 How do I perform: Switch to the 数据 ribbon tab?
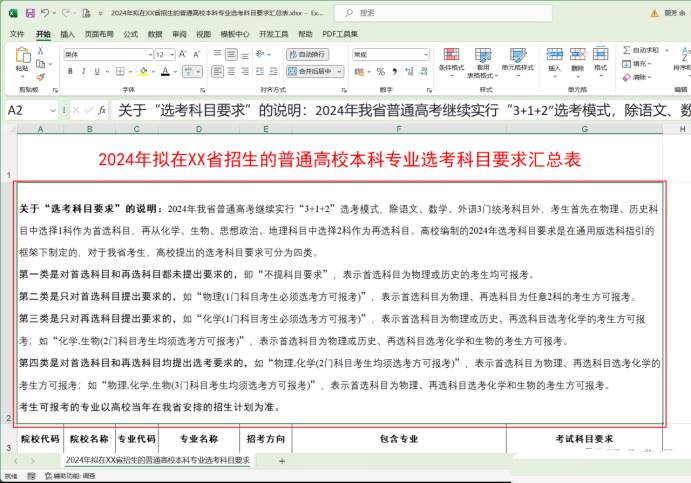pyautogui.click(x=155, y=34)
